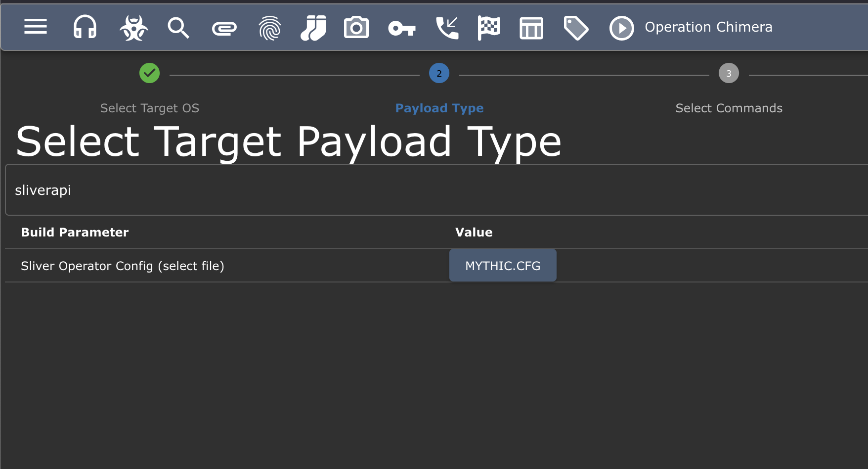Open SOCKS proxies socks icon
This screenshot has width=868, height=469.
coord(313,27)
